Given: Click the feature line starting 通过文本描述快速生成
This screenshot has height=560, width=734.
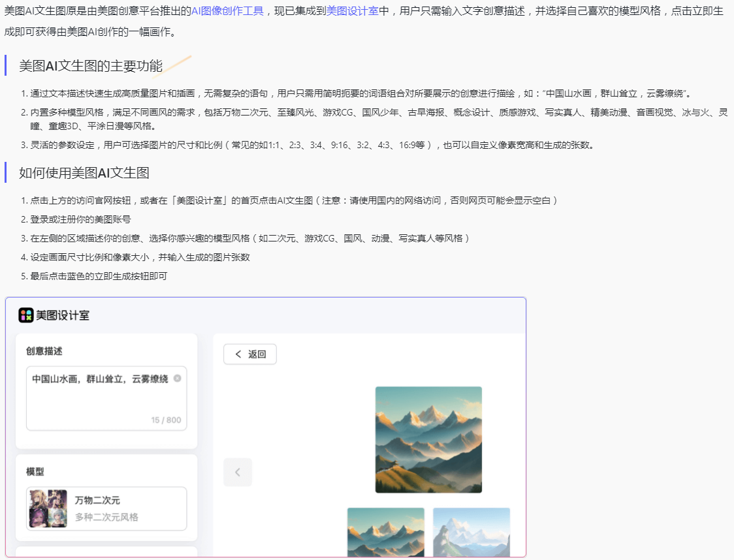Looking at the screenshot, I should pyautogui.click(x=360, y=93).
